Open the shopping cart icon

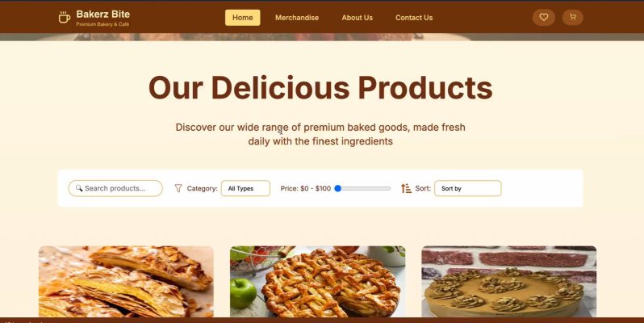572,17
